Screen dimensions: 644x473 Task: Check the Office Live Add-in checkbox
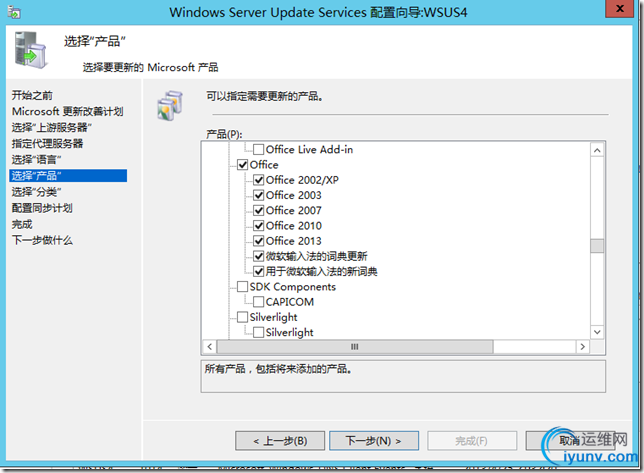258,149
